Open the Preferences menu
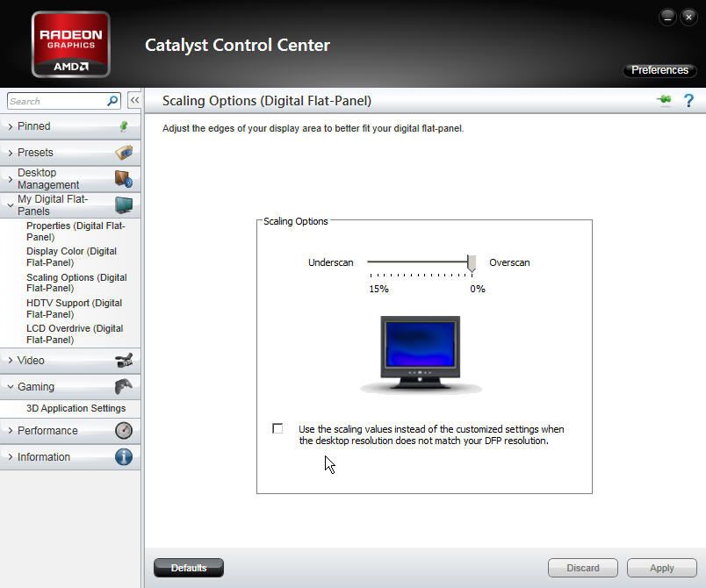The width and height of the screenshot is (706, 588). (x=659, y=70)
